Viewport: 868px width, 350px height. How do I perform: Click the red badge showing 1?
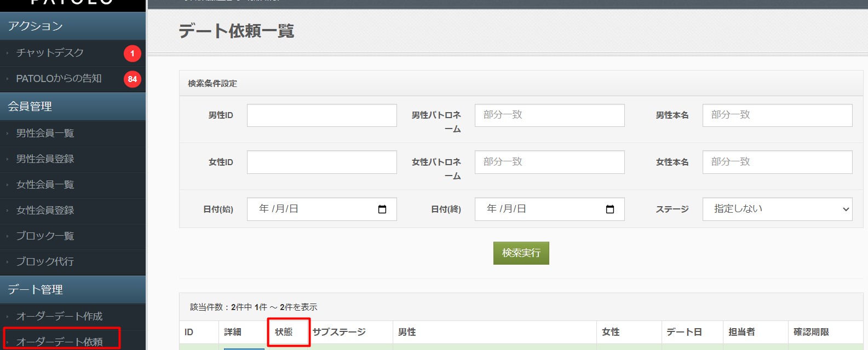(133, 54)
